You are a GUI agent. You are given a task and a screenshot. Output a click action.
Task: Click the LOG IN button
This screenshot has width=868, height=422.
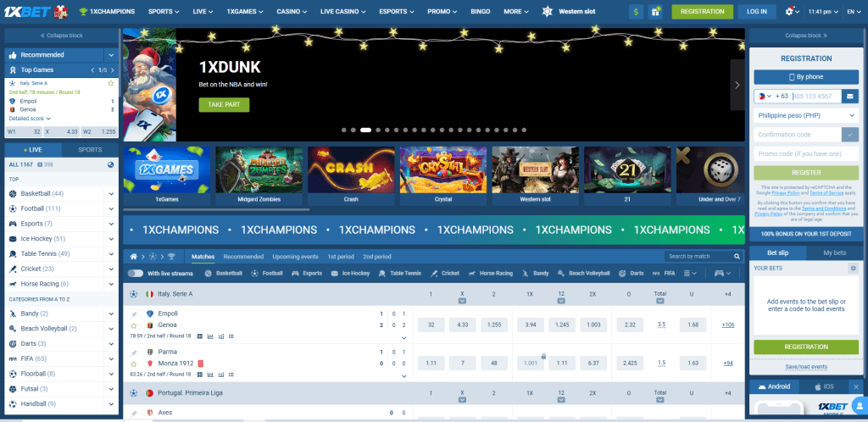click(756, 12)
